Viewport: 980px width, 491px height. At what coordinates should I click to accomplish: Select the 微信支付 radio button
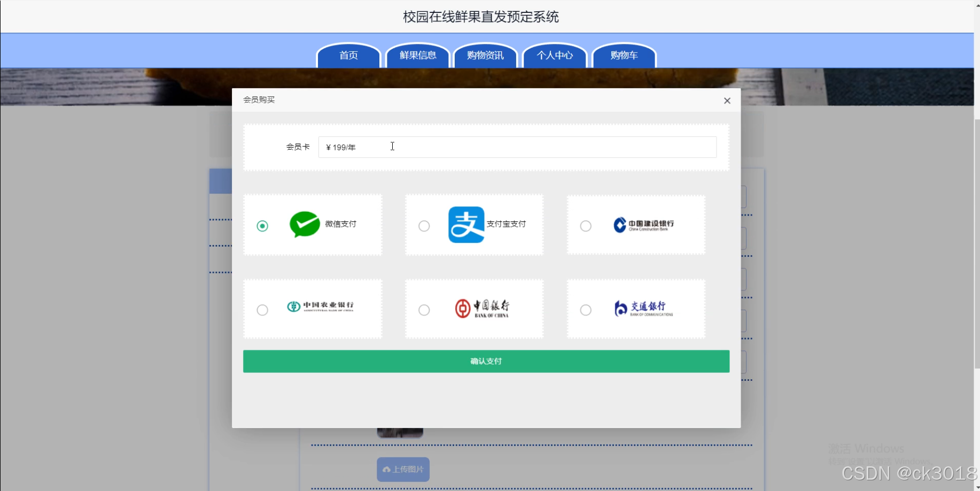262,226
